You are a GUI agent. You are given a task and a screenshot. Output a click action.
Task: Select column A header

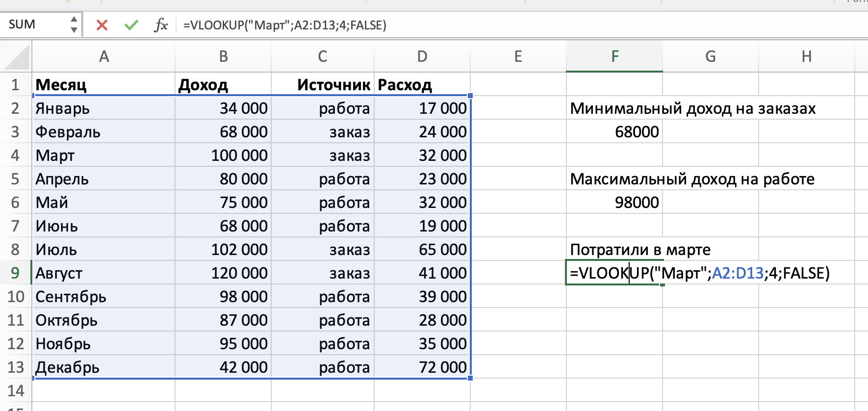pyautogui.click(x=103, y=57)
